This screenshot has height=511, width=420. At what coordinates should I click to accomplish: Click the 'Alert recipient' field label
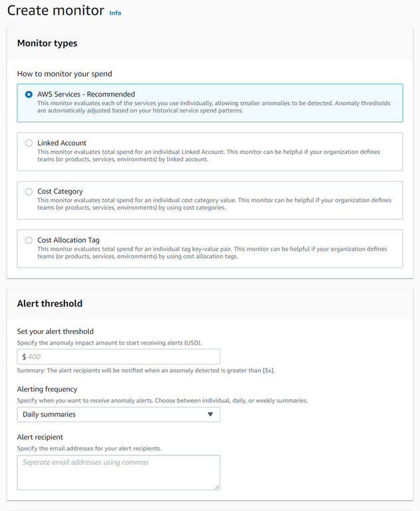40,437
